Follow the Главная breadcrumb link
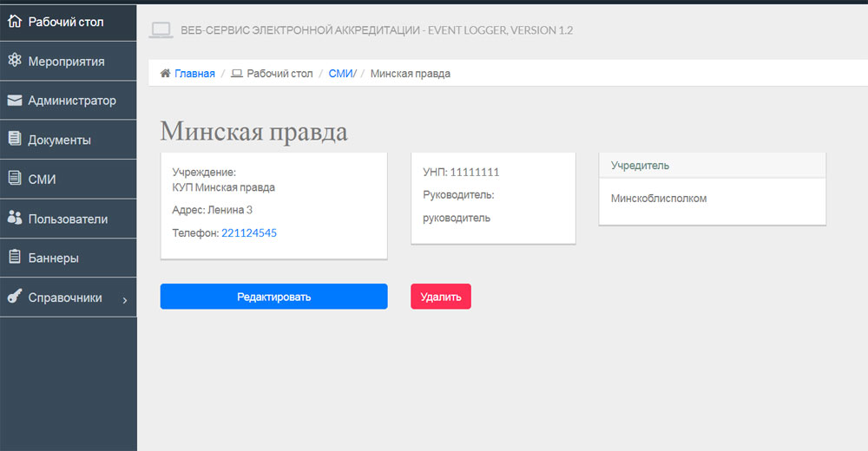Image resolution: width=868 pixels, height=451 pixels. pyautogui.click(x=194, y=74)
